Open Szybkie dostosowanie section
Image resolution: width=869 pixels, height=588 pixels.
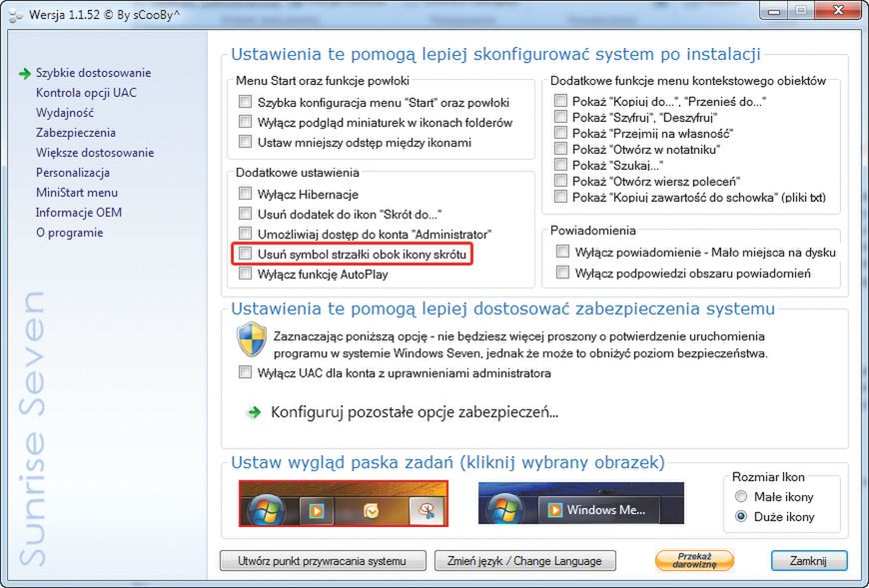(93, 73)
